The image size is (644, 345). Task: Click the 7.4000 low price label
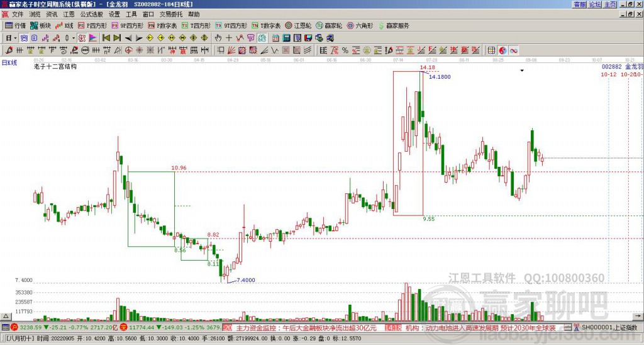246,280
